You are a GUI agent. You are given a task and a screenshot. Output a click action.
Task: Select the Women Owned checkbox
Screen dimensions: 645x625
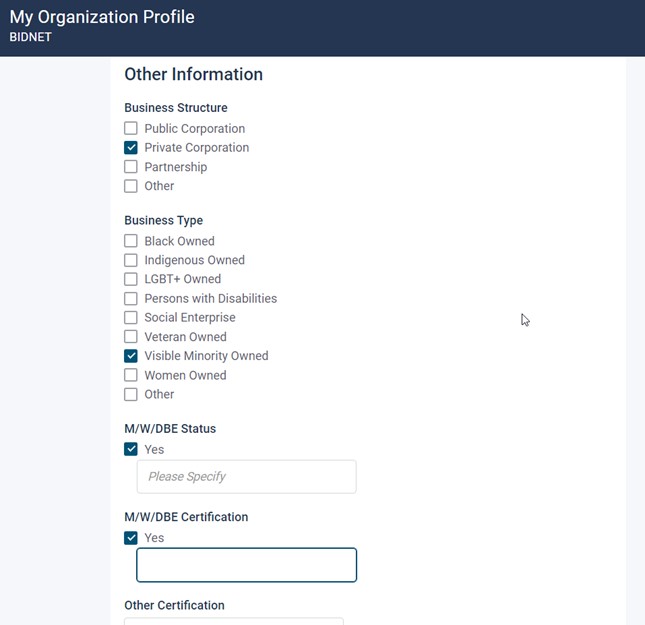(131, 375)
